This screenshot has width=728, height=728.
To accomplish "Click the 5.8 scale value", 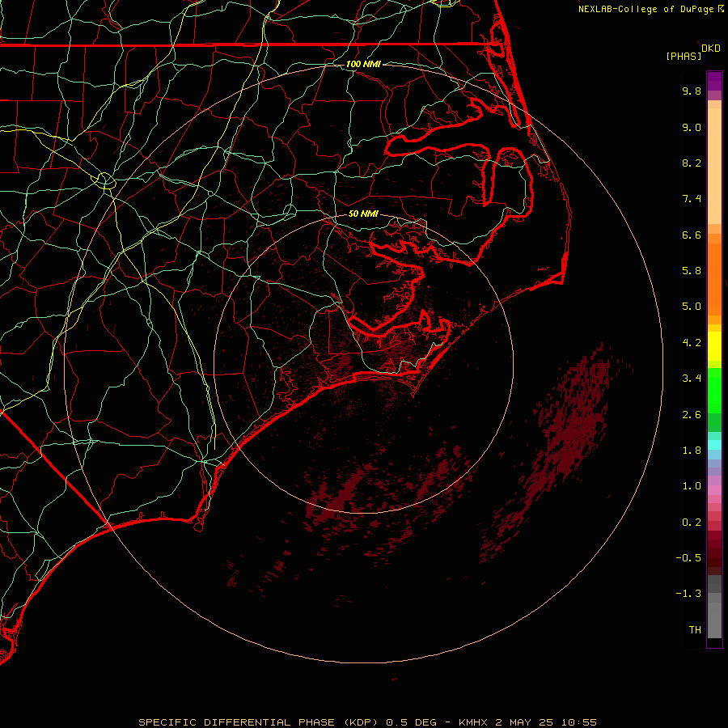I will 692,271.
